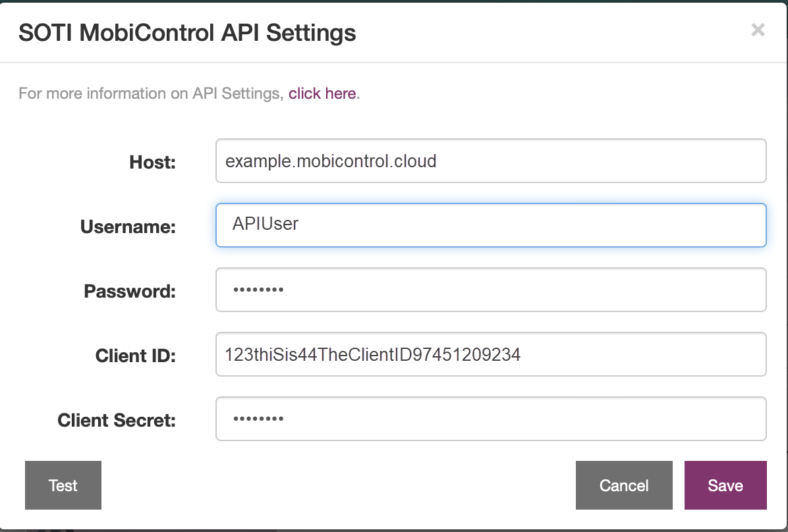The width and height of the screenshot is (788, 532).
Task: Open the 'click here' API information link
Action: tap(322, 93)
